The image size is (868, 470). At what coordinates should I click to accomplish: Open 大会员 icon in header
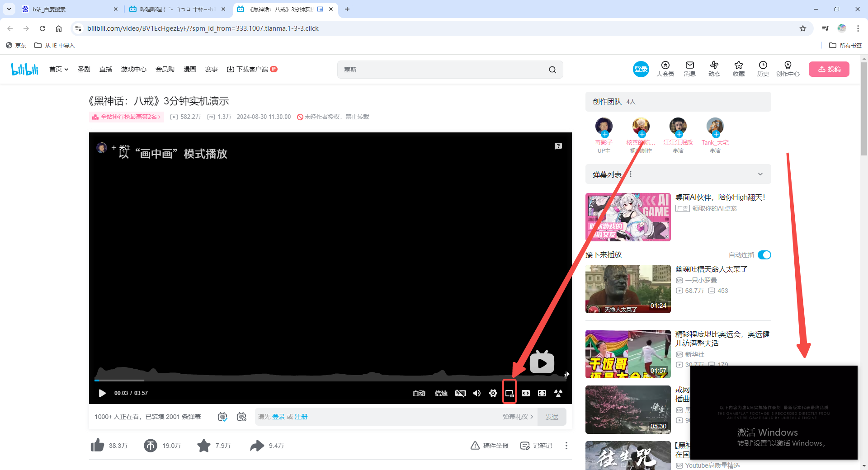pos(665,69)
